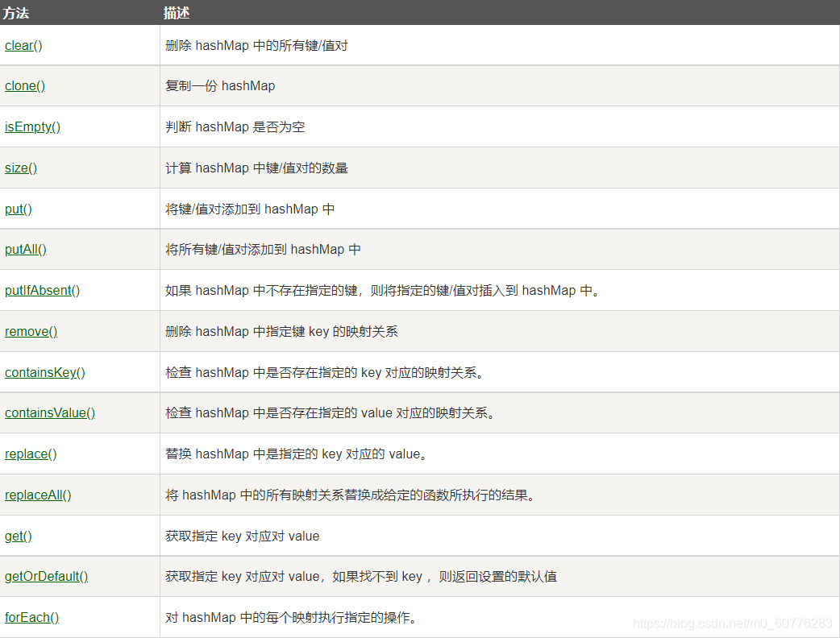
Task: Open the put() method link
Action: pyautogui.click(x=19, y=209)
